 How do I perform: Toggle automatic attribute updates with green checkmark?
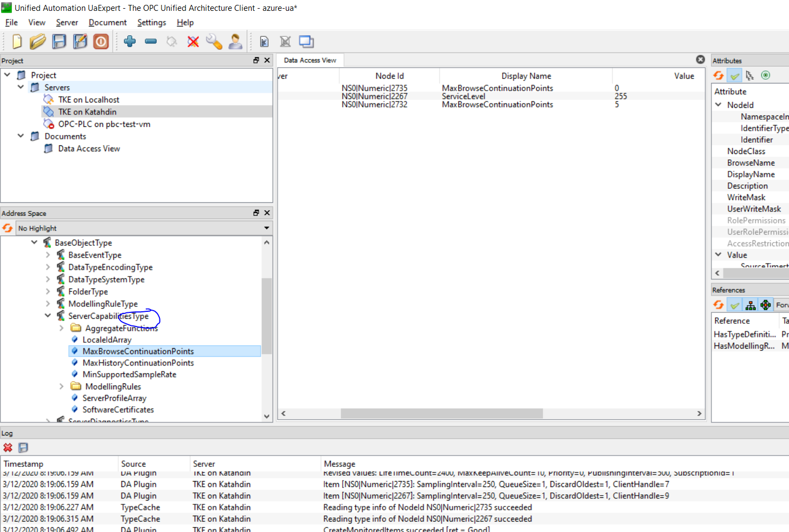tap(733, 75)
